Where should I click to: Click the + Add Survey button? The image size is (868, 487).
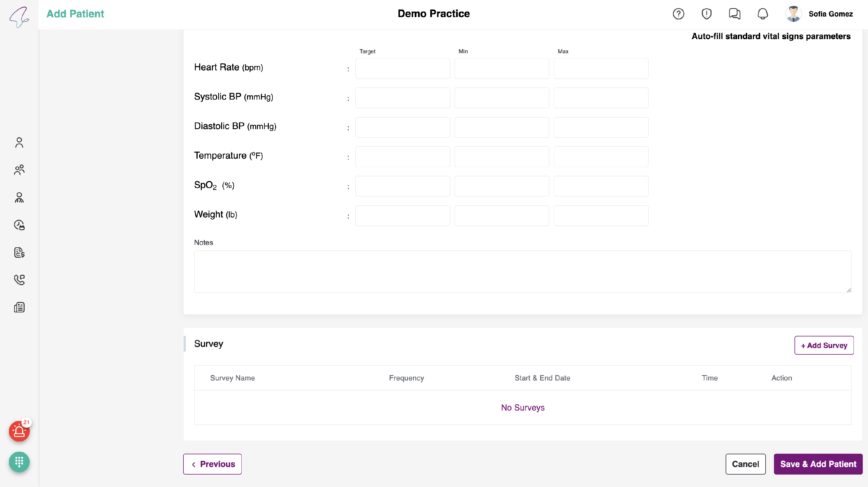[x=824, y=345]
